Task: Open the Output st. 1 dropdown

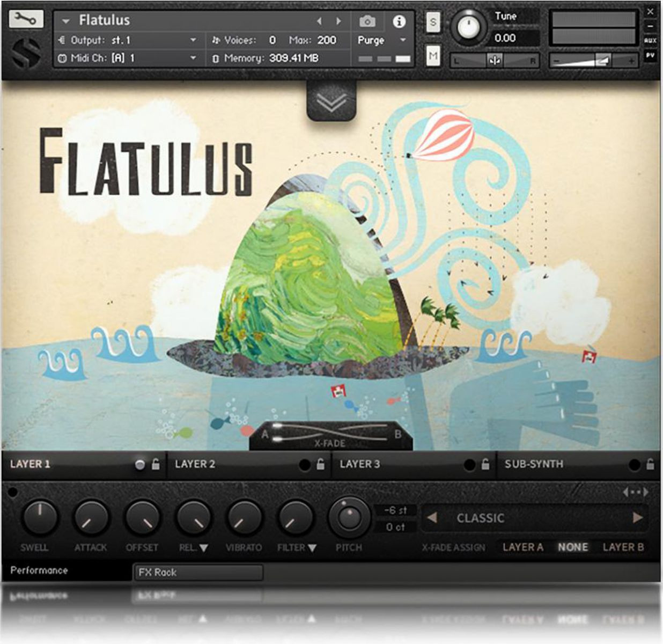Action: (128, 40)
